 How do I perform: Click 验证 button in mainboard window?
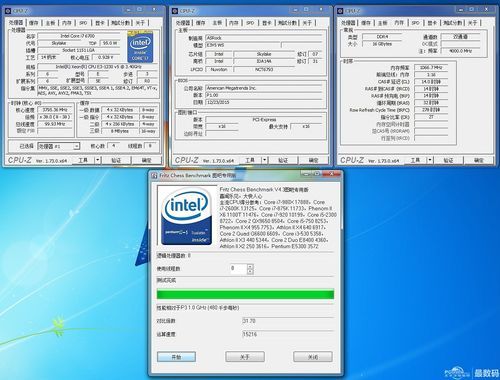(283, 160)
